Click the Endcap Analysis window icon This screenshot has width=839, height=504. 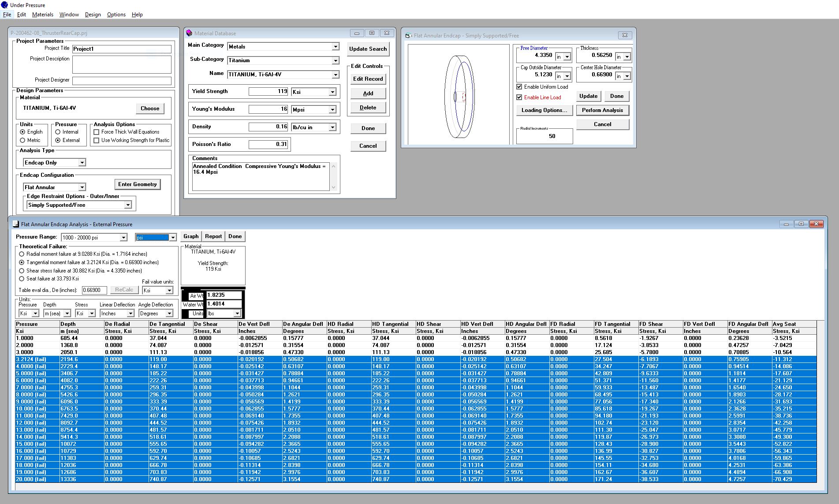[x=15, y=224]
